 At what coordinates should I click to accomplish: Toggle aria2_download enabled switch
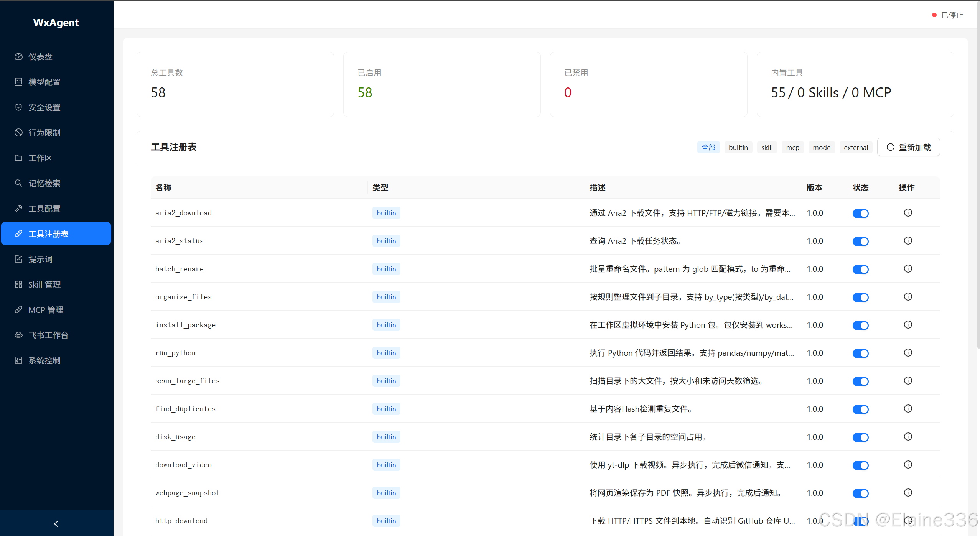860,214
